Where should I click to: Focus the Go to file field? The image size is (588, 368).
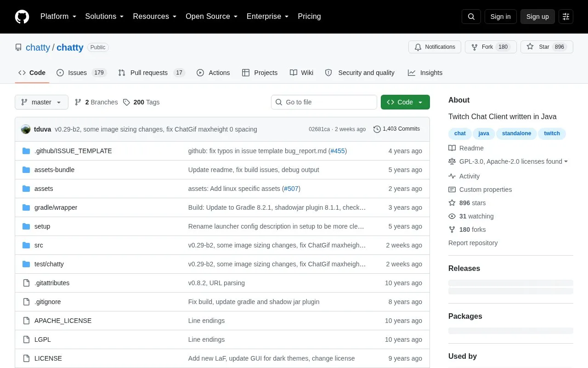click(324, 102)
